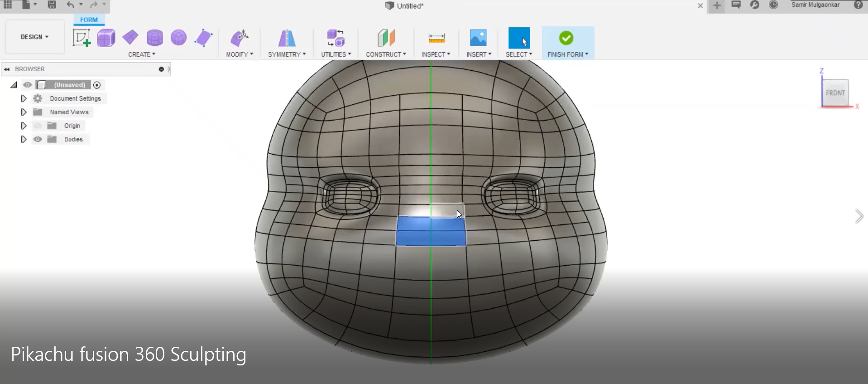Image resolution: width=868 pixels, height=384 pixels.
Task: Select the Plane form tool
Action: pyautogui.click(x=130, y=38)
